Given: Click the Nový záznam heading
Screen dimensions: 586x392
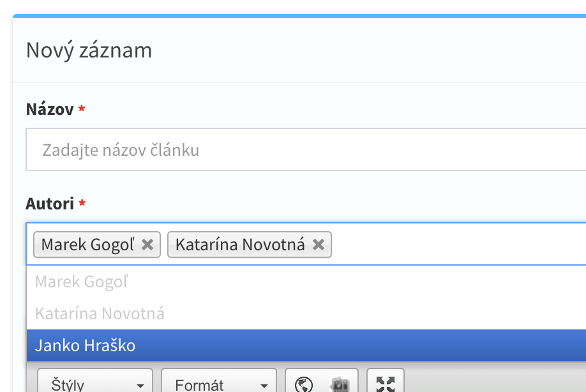Looking at the screenshot, I should pyautogui.click(x=89, y=50).
